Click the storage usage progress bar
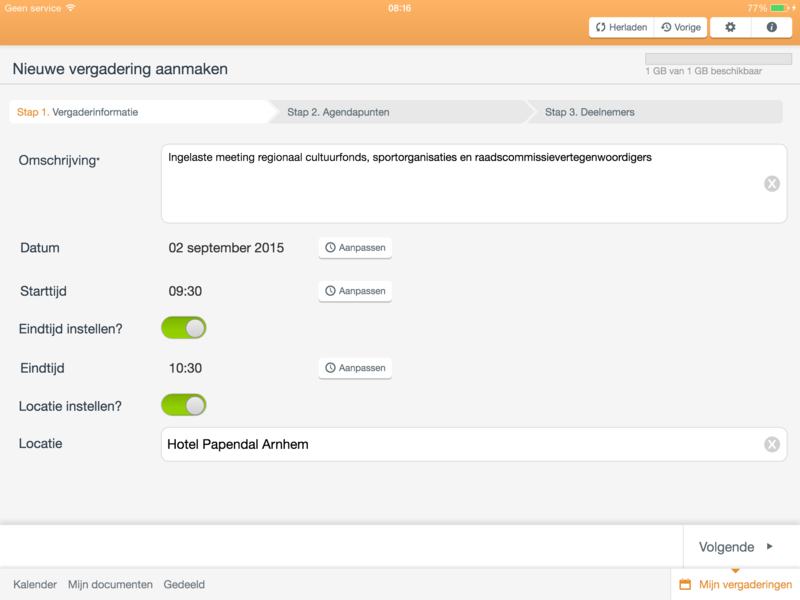Viewport: 800px width, 600px height. (x=718, y=59)
